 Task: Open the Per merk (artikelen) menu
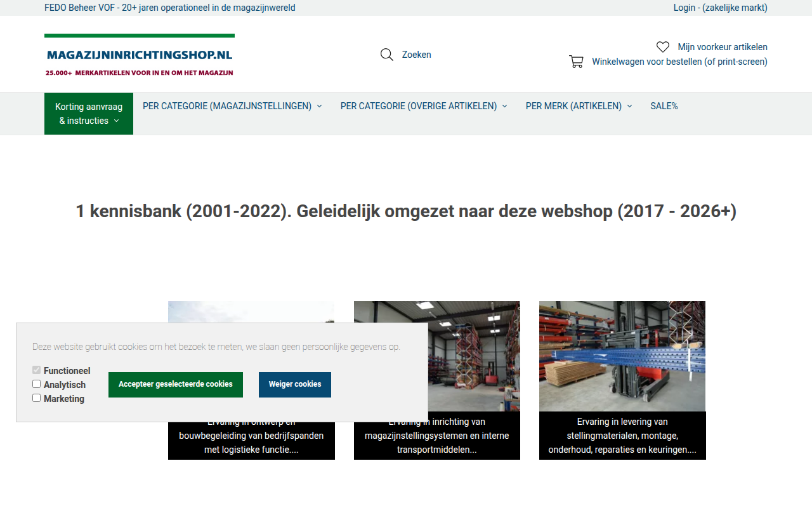pyautogui.click(x=579, y=106)
